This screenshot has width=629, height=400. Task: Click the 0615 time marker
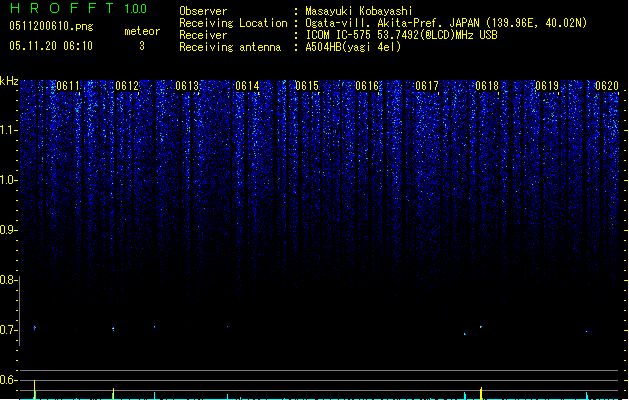click(307, 86)
